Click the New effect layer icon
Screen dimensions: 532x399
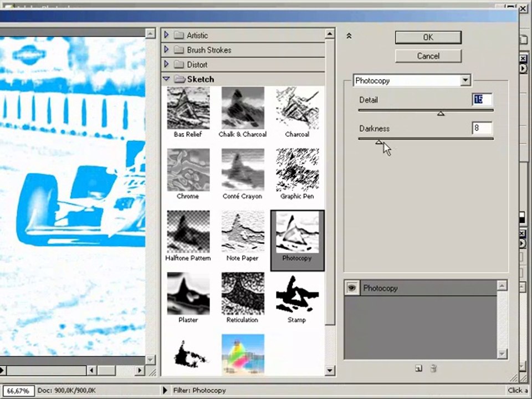(x=419, y=369)
